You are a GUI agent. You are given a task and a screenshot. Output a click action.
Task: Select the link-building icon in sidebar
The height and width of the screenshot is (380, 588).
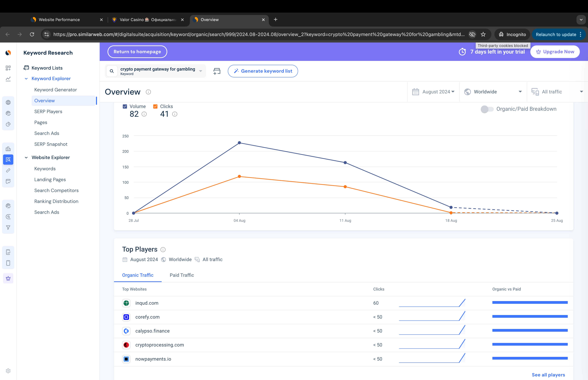(8, 170)
